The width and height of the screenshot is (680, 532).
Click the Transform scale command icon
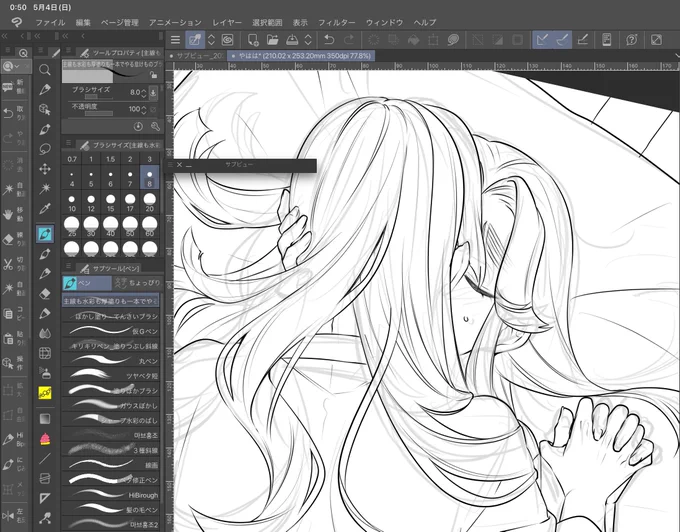(x=433, y=40)
